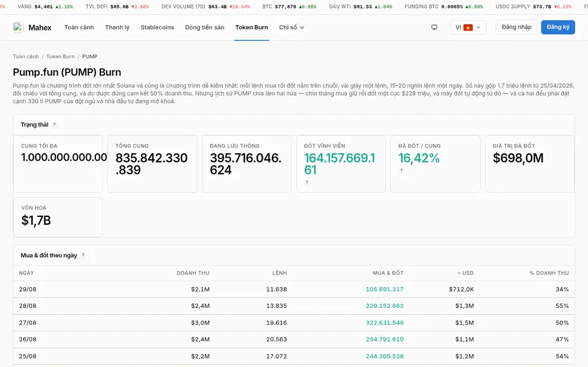588x367 pixels.
Task: Click the DẦU WTI ticker item
Action: [x=361, y=7]
